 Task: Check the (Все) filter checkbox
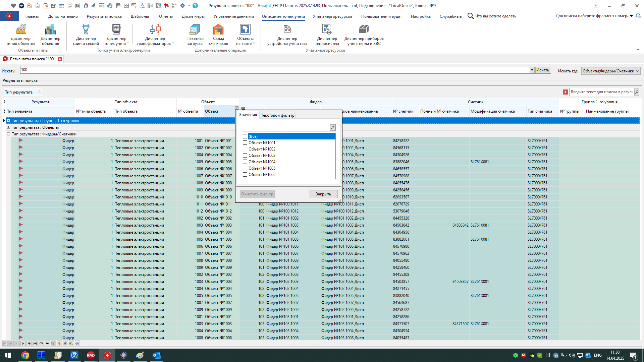[x=245, y=136]
